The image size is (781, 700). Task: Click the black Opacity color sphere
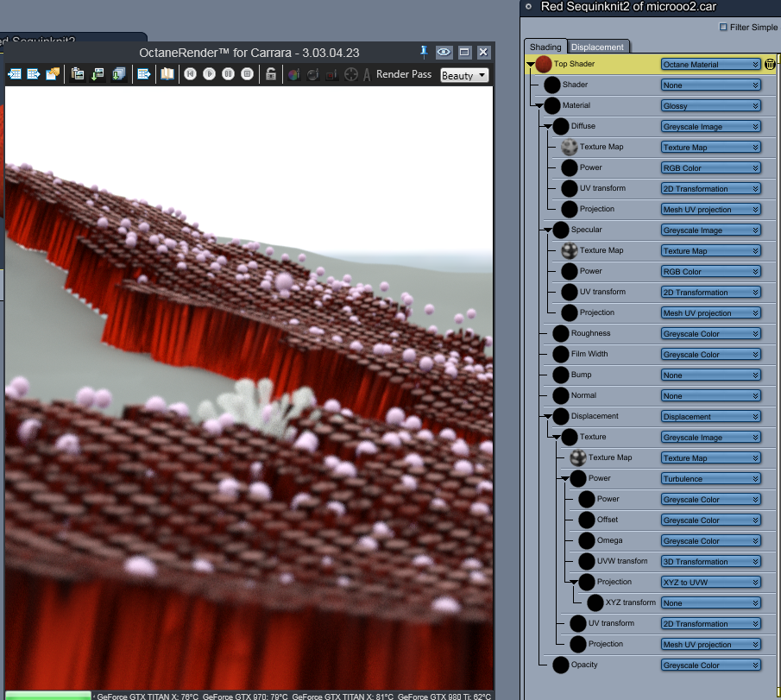point(561,665)
